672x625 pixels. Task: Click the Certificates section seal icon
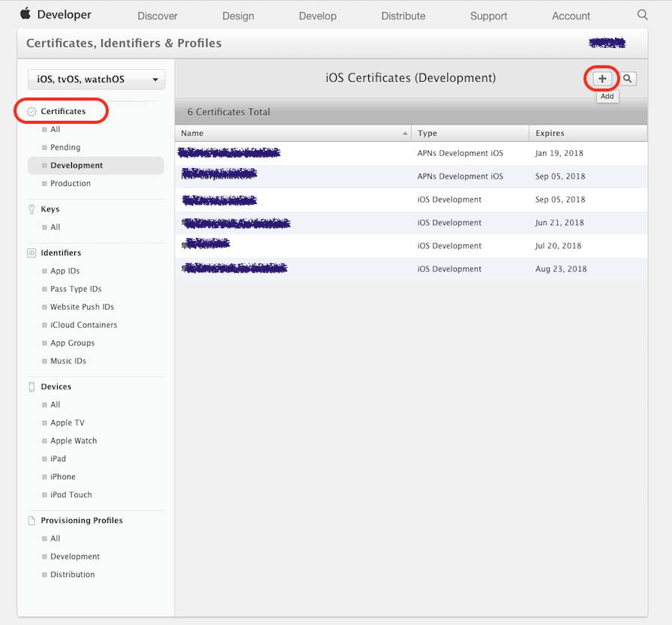tap(31, 112)
